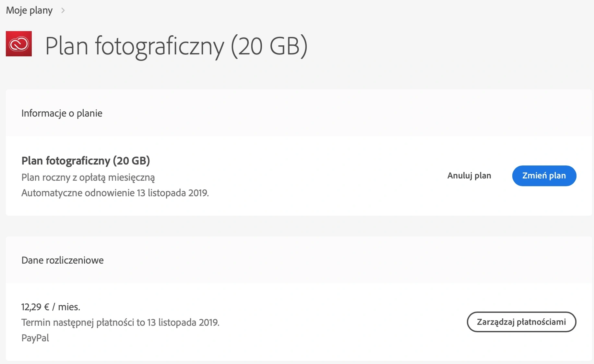Image resolution: width=594 pixels, height=364 pixels.
Task: Click the 12,29 € / mies. price
Action: click(x=51, y=307)
